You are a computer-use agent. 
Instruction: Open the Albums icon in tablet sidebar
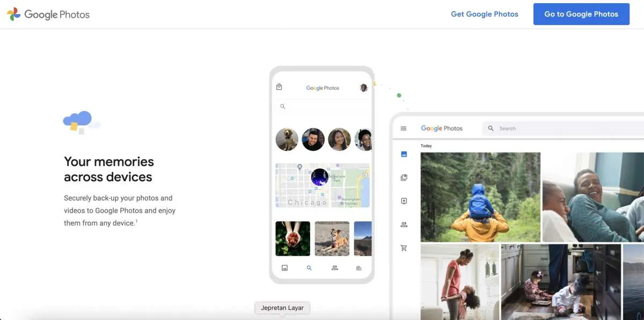pyautogui.click(x=404, y=177)
